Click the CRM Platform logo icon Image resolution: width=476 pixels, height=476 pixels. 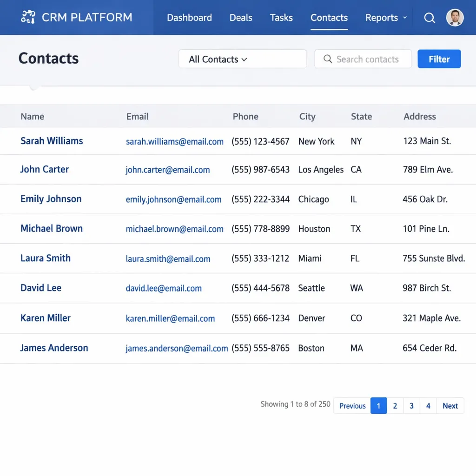(28, 17)
